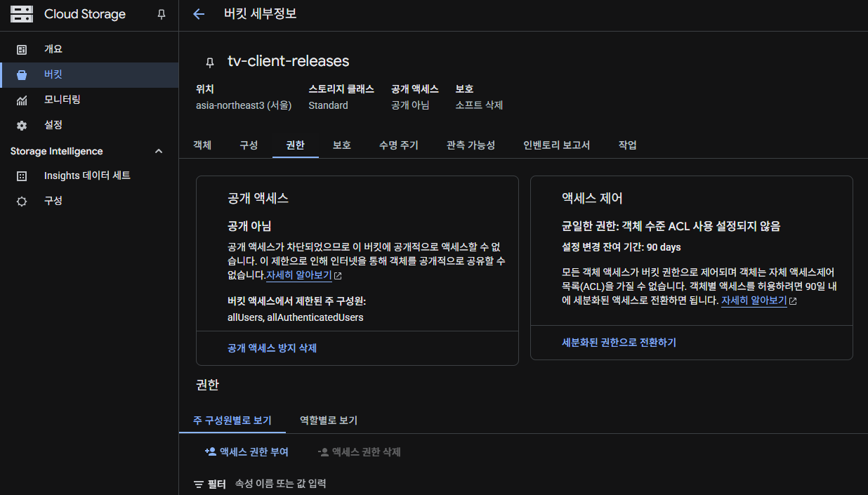Click the 액세스 권한 삭제 button
The width and height of the screenshot is (868, 495).
[x=359, y=452]
